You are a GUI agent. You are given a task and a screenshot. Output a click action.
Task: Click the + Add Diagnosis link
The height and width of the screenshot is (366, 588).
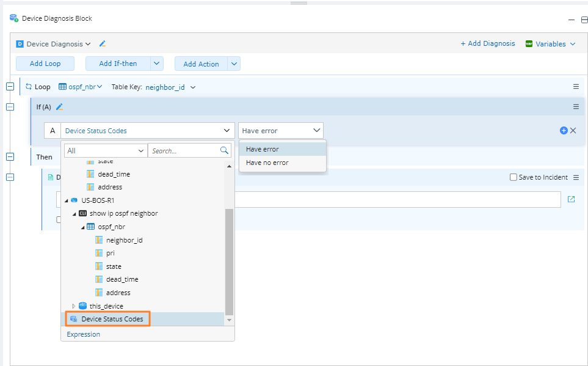[x=487, y=44]
